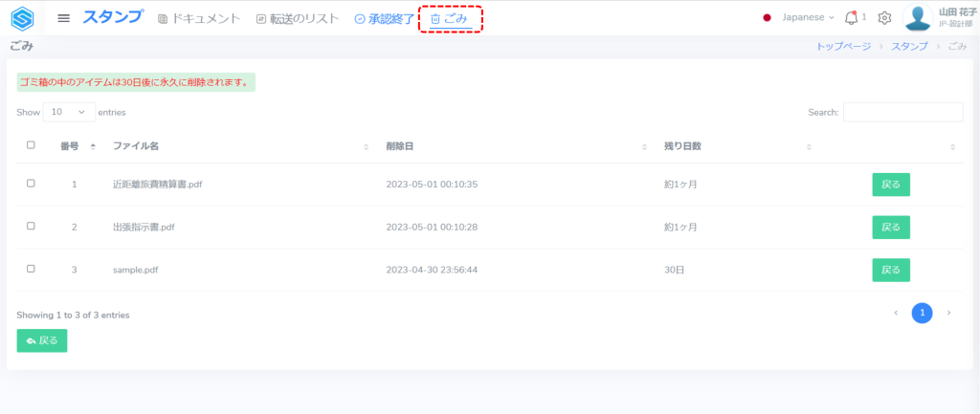Image resolution: width=980 pixels, height=414 pixels.
Task: Open the notification bell icon
Action: [851, 18]
